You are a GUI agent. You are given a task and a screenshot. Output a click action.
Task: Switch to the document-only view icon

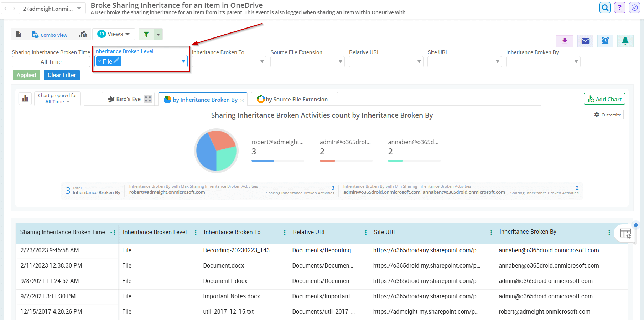[x=19, y=35]
